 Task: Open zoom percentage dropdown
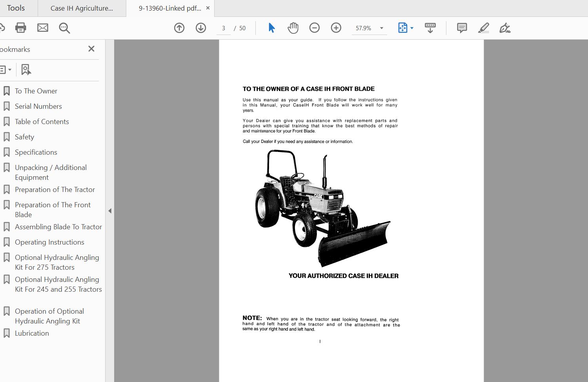[381, 28]
